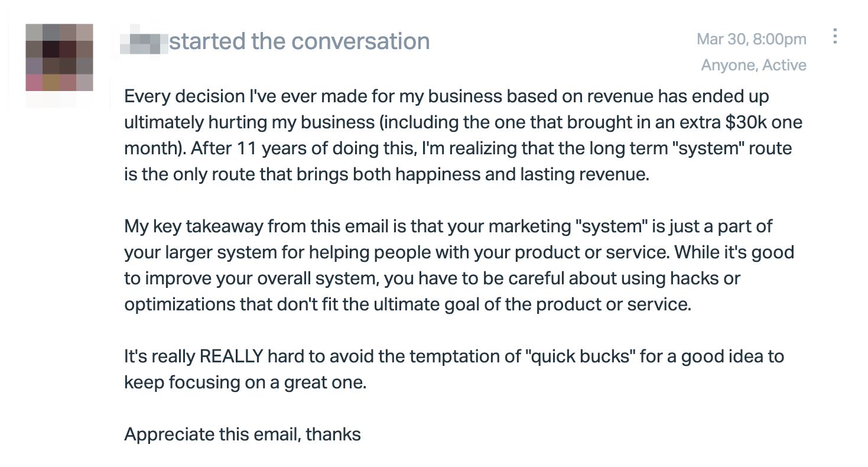Click the blurred sender name

pyautogui.click(x=144, y=41)
